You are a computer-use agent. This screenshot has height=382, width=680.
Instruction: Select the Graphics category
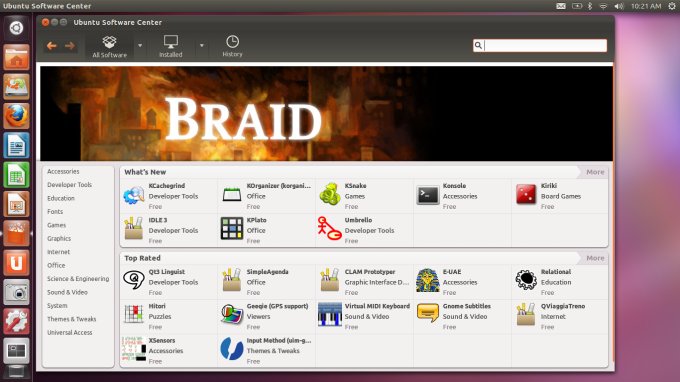coord(59,238)
